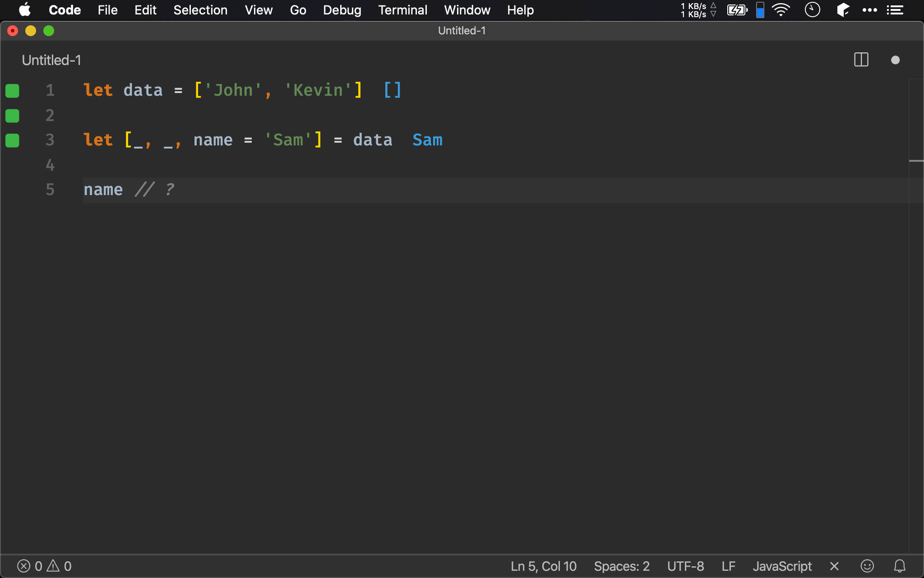The image size is (924, 578).
Task: Click the warnings triangle icon in status bar
Action: (53, 566)
